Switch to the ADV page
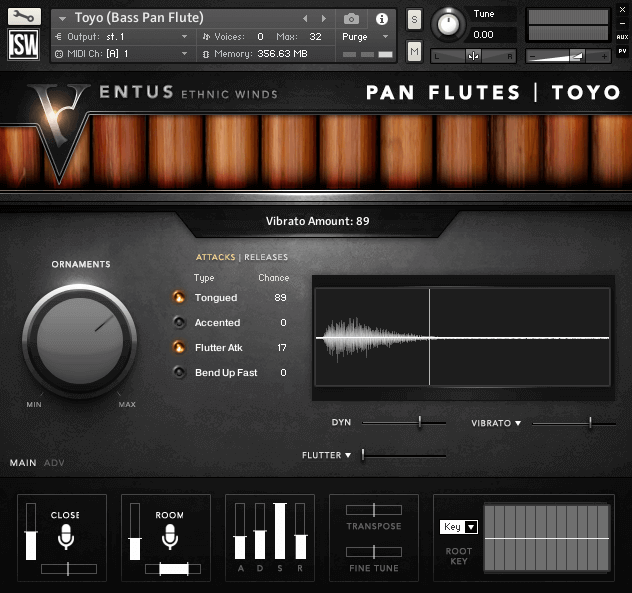 (54, 463)
